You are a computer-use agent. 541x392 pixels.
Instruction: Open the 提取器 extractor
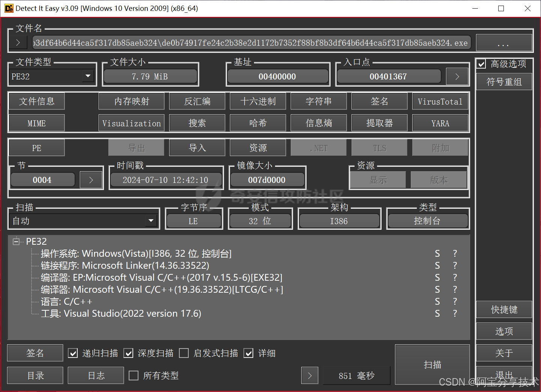tap(380, 123)
